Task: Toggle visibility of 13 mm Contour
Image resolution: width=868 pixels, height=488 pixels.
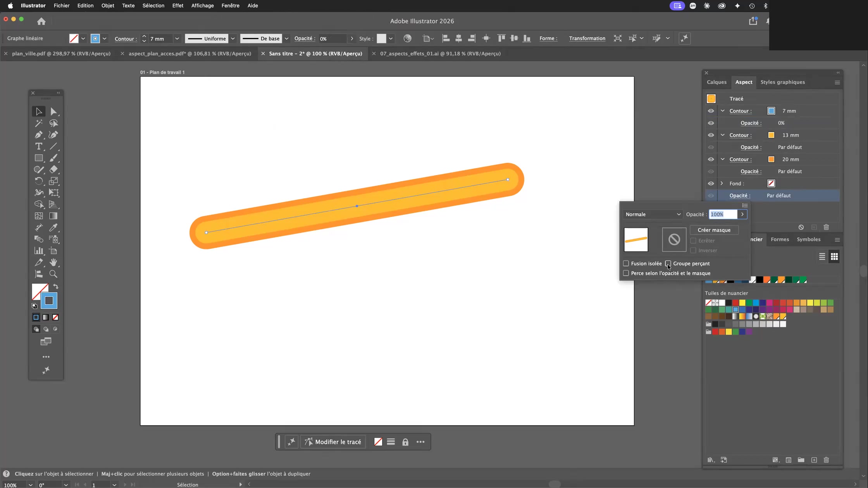Action: [x=711, y=135]
